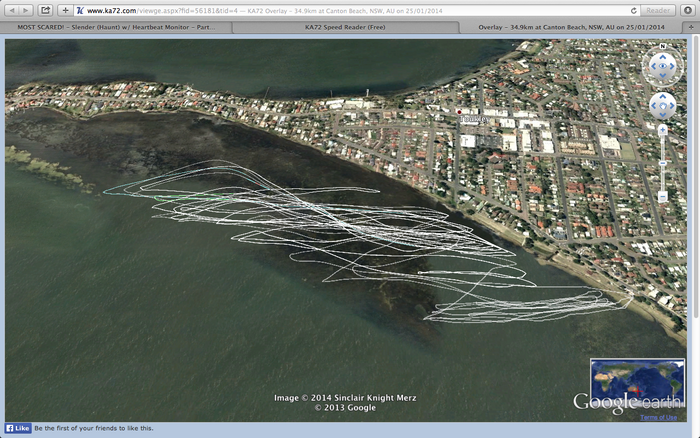Click the Google Earth pan joystick control
The image size is (700, 438).
pos(662,105)
